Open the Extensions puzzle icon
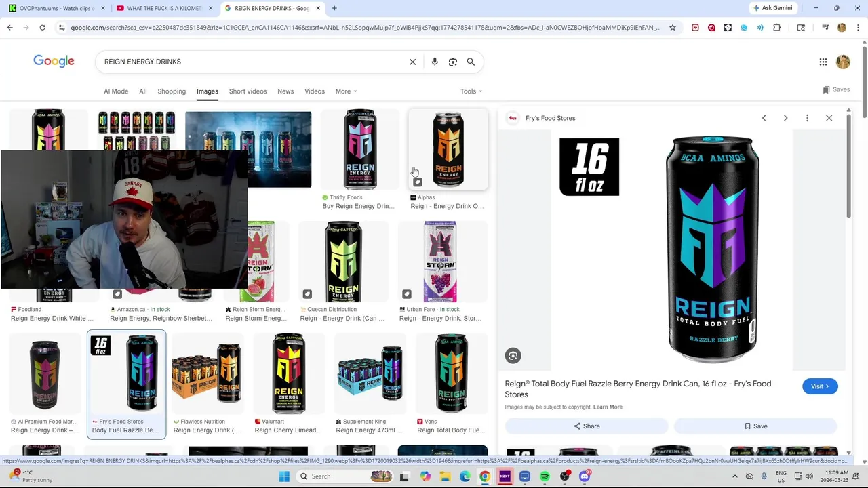The image size is (868, 488). click(776, 28)
